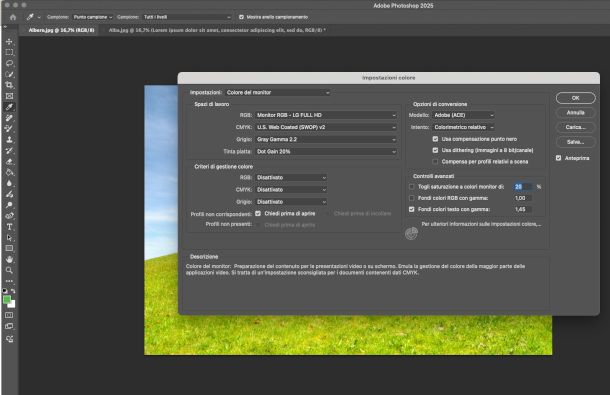Toggle Quick Mask mode icon
The height and width of the screenshot is (395, 610).
coord(9,315)
